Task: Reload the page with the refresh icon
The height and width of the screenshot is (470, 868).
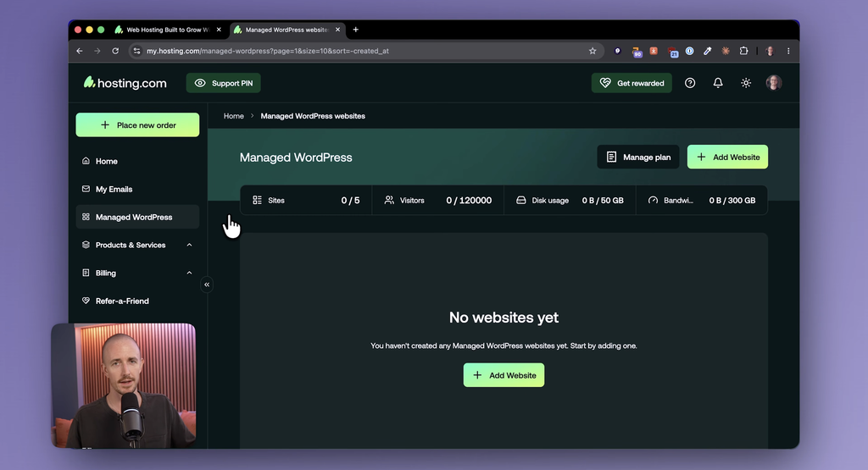Action: click(115, 51)
